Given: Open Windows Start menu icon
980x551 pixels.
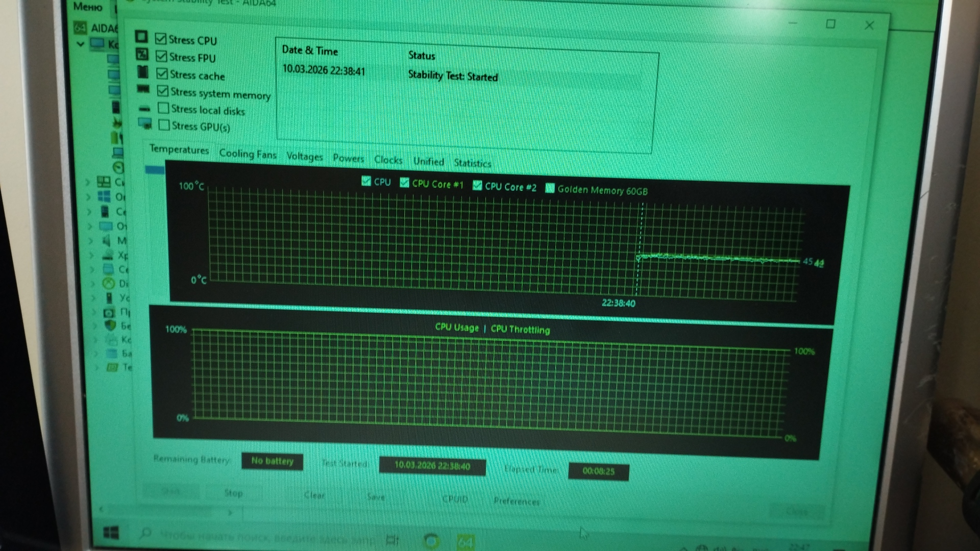Looking at the screenshot, I should (x=111, y=533).
